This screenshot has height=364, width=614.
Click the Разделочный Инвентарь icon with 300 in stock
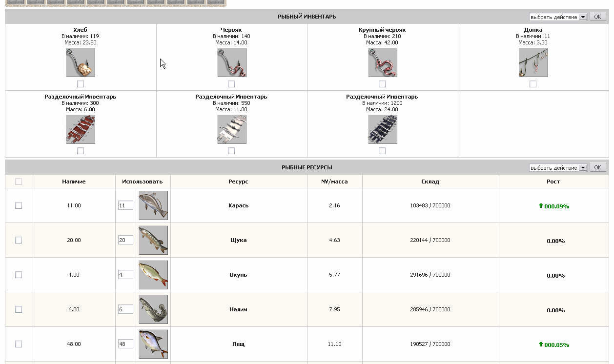coord(81,129)
